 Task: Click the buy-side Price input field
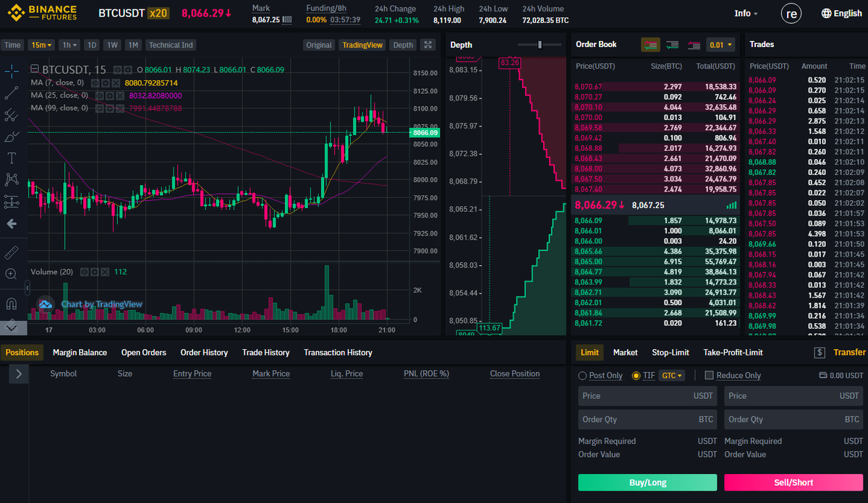[647, 396]
